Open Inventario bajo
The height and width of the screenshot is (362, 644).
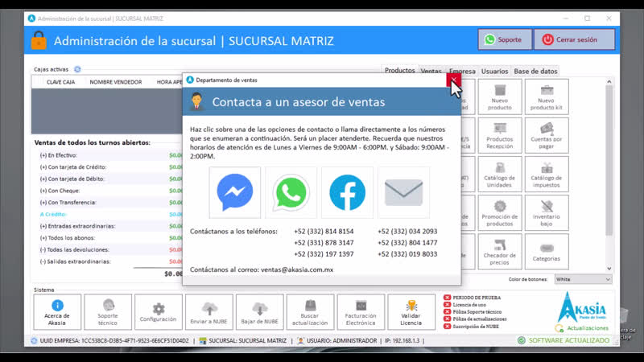(547, 212)
